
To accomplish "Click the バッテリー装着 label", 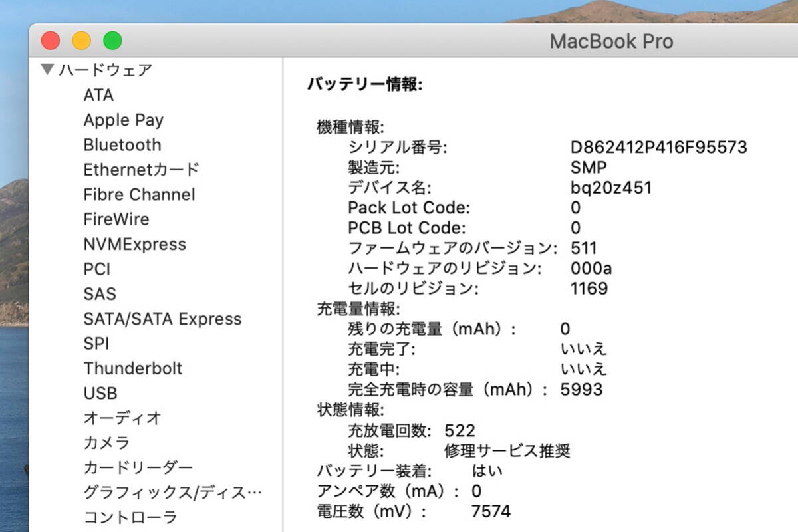I will click(374, 471).
